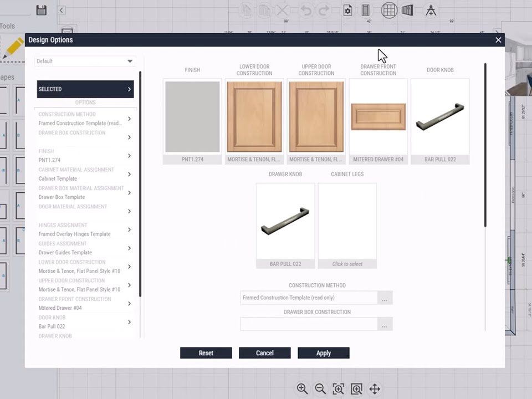The width and height of the screenshot is (532, 399).
Task: Select the SELECTED item in options list
Action: pos(85,89)
